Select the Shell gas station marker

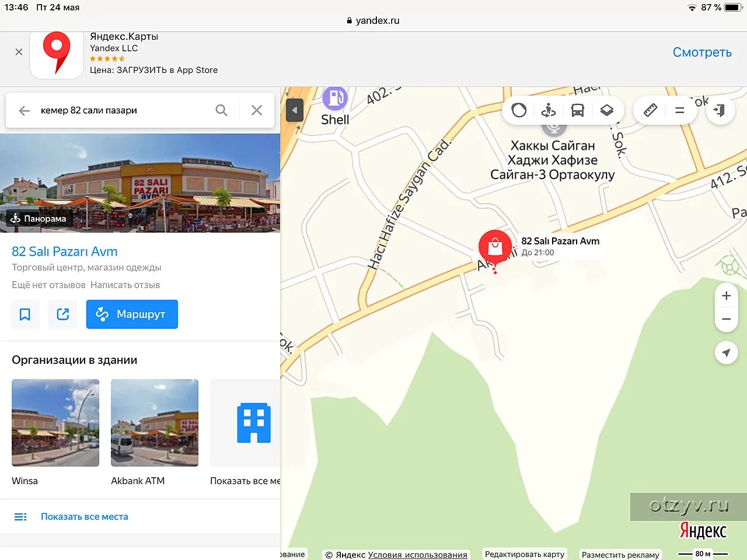tap(335, 98)
